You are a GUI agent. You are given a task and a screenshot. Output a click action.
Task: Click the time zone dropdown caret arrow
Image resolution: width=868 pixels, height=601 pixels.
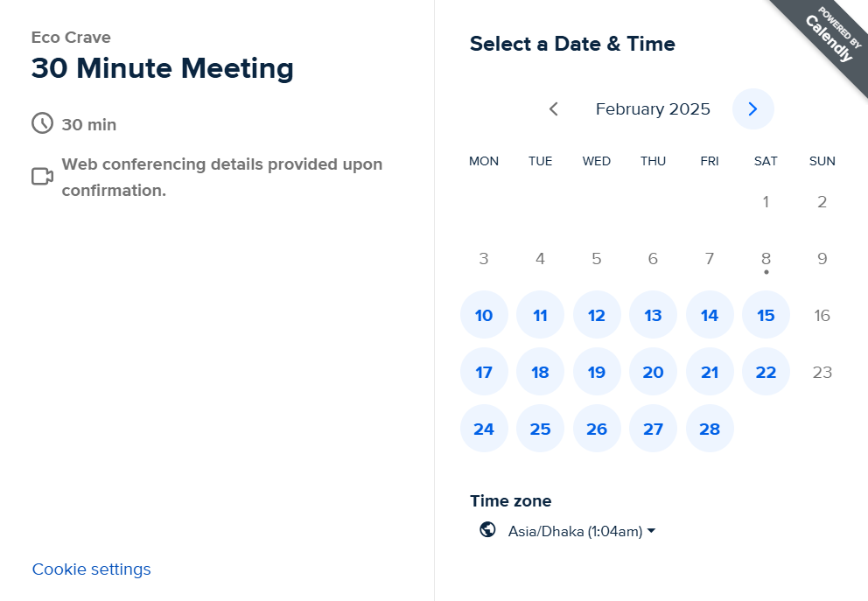[651, 531]
